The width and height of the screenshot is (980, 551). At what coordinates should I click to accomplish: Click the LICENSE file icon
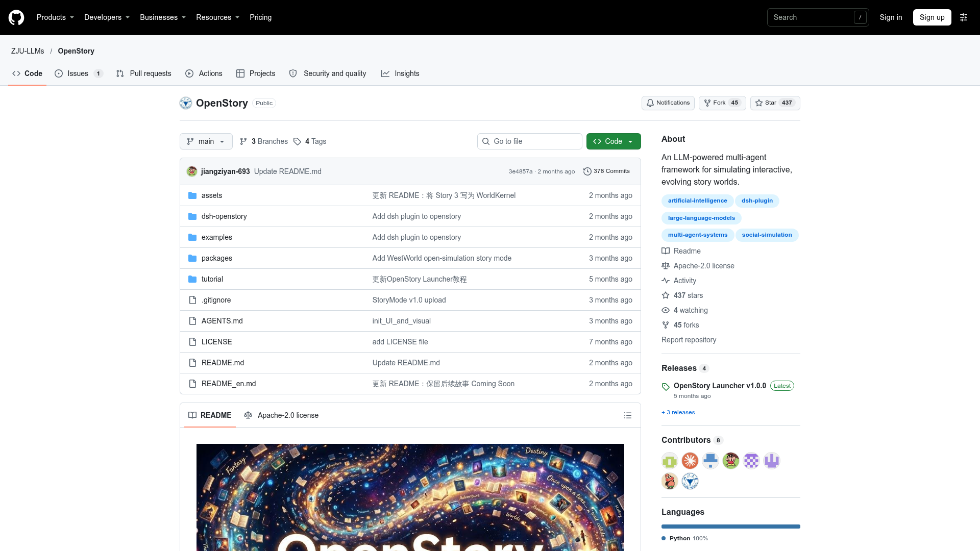click(192, 342)
